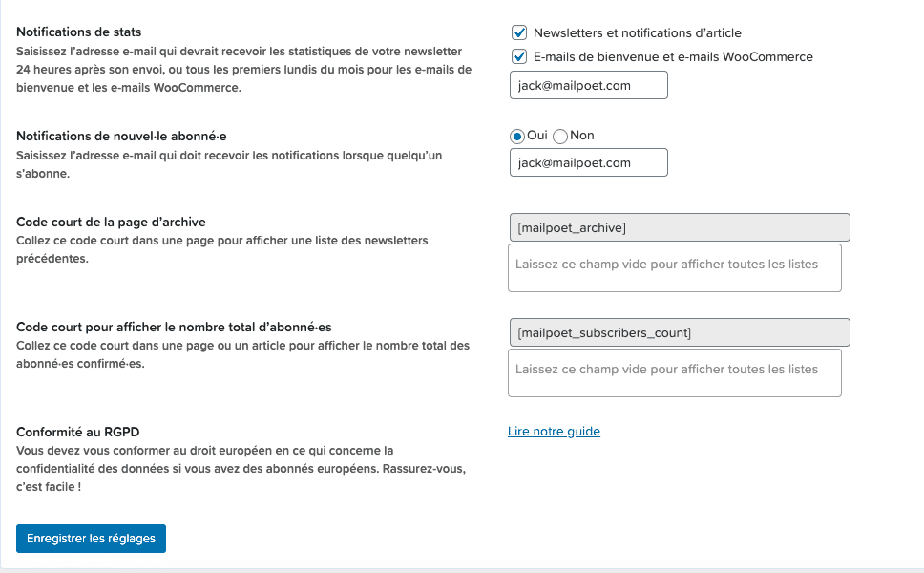
Task: Choose the Non radio button
Action: [x=560, y=136]
